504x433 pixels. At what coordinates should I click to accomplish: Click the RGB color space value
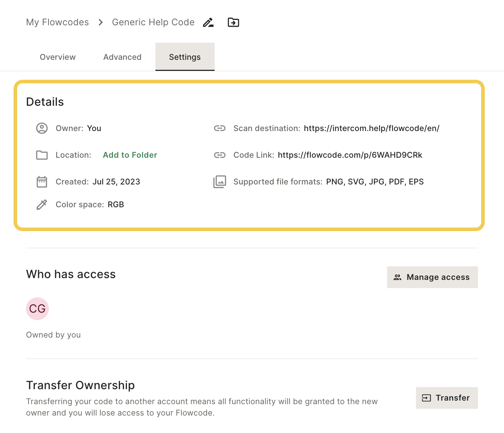point(116,204)
